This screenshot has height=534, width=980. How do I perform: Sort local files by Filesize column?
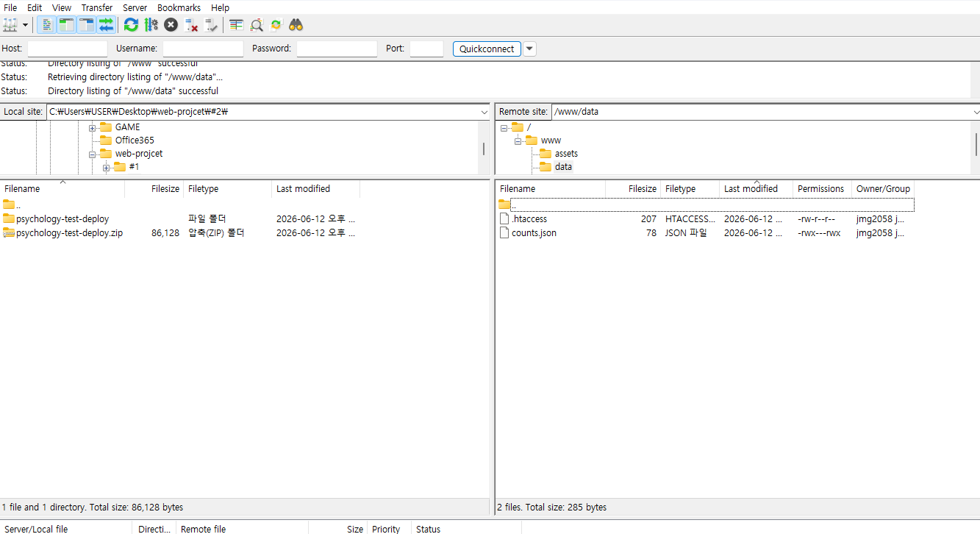point(154,189)
